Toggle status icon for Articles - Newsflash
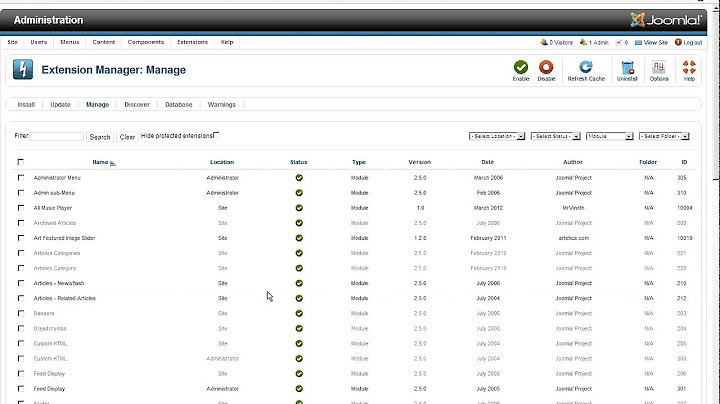 tap(299, 283)
